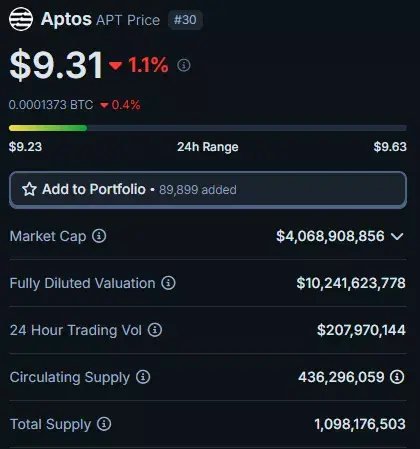Click the Market Cap value $4,068,908,856

coord(330,236)
